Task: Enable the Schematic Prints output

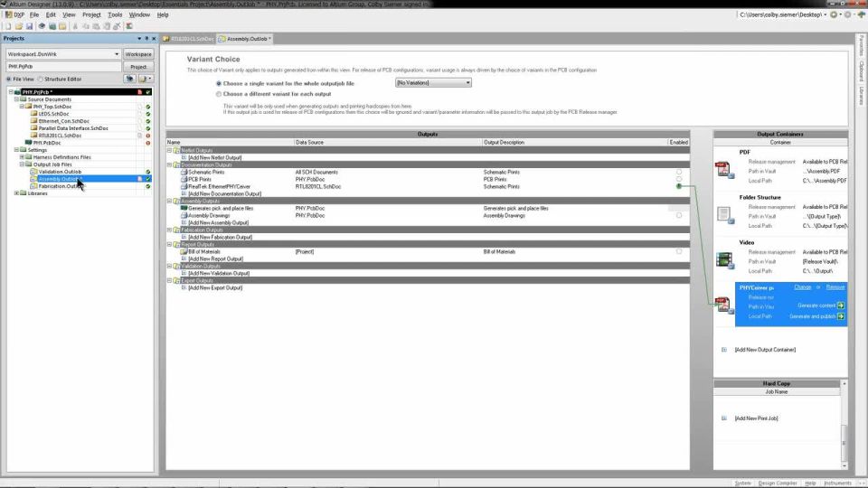Action: pyautogui.click(x=679, y=172)
